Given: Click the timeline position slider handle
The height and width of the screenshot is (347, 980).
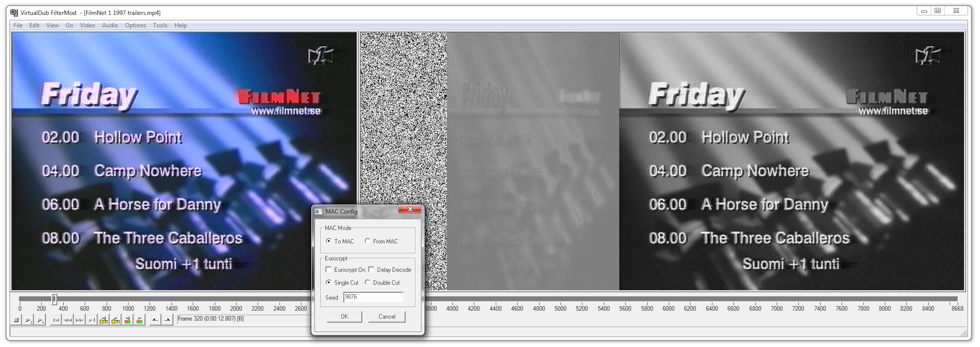Looking at the screenshot, I should pyautogui.click(x=54, y=299).
